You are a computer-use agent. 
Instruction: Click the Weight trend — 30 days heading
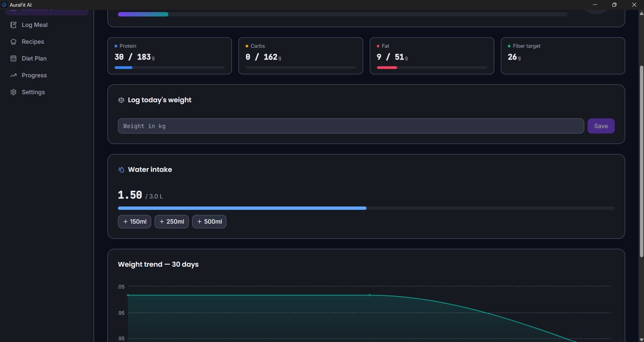158,264
